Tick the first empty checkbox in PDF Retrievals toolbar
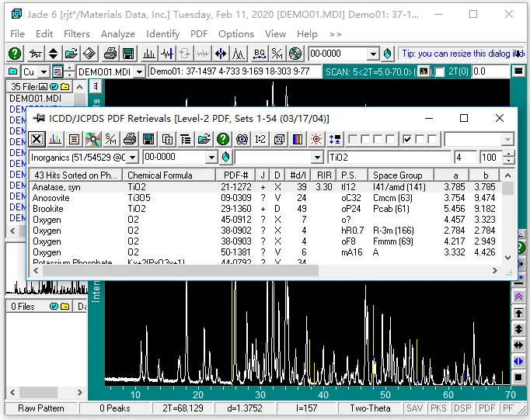 tap(353, 140)
